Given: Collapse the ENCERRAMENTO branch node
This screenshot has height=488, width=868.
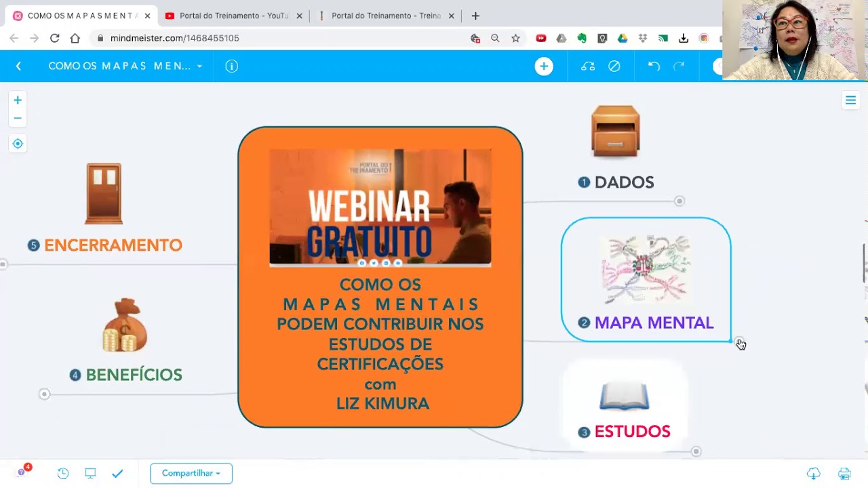Looking at the screenshot, I should (x=3, y=264).
